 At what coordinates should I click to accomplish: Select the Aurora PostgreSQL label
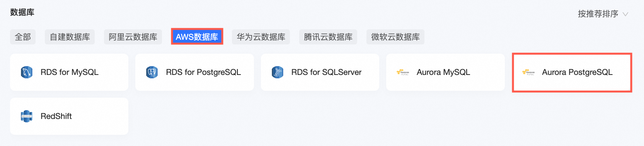577,72
